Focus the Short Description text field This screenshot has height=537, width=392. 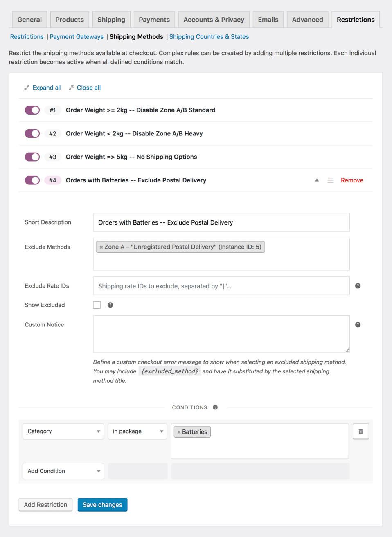(221, 222)
